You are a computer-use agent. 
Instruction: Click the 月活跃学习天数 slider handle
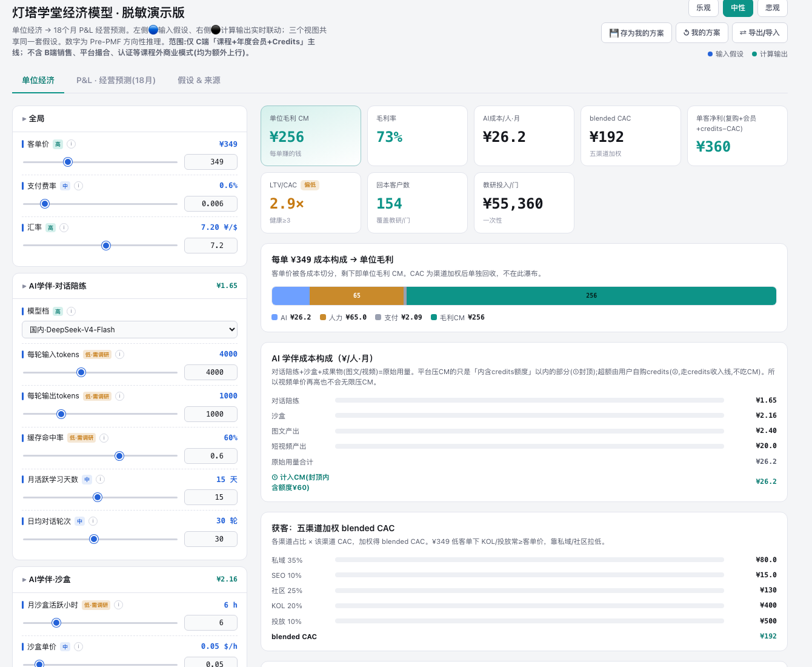coord(98,497)
